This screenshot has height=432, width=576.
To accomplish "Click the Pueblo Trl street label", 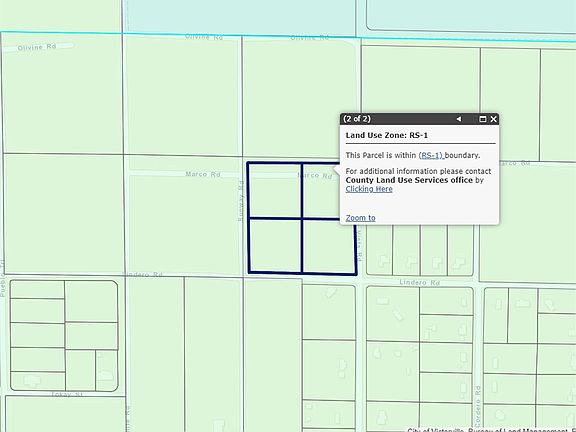I will point(3,278).
